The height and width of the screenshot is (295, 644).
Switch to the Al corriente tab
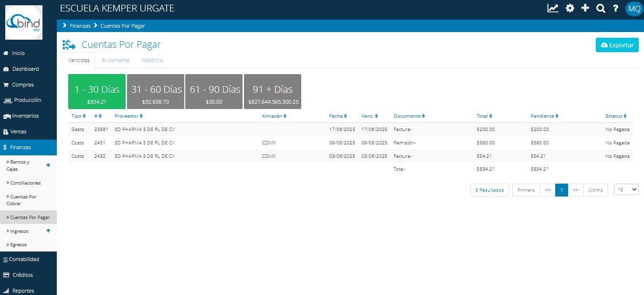click(115, 61)
